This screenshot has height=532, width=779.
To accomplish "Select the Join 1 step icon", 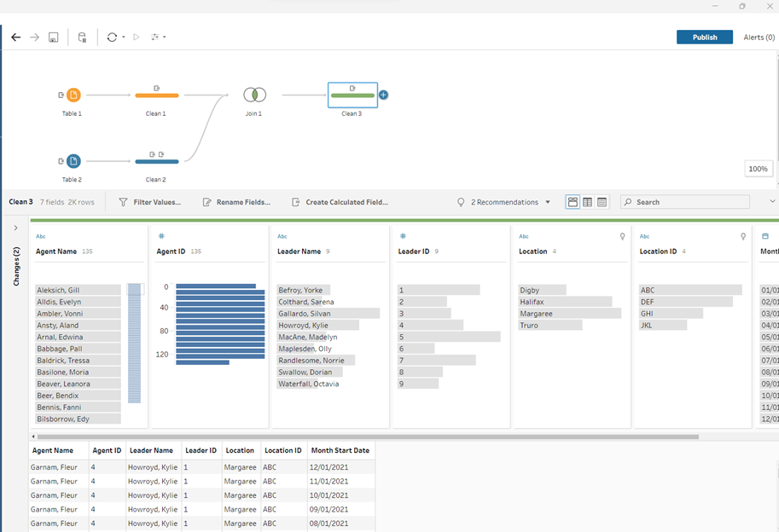I will [x=254, y=95].
